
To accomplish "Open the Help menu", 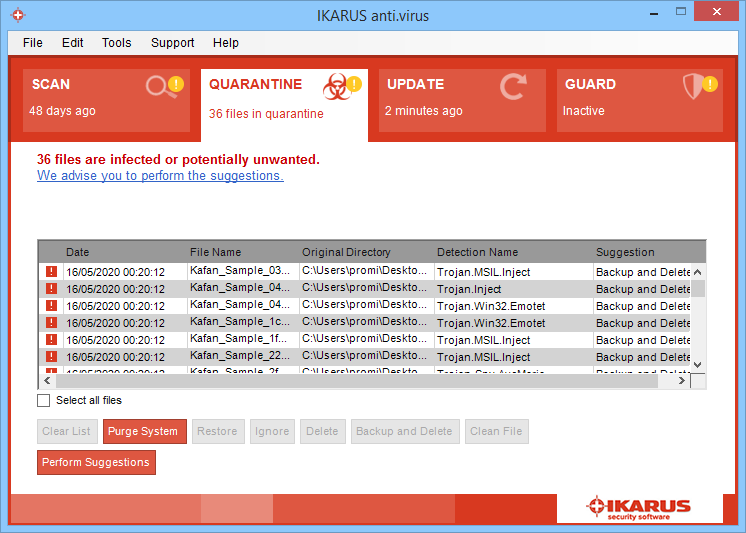I will point(226,43).
